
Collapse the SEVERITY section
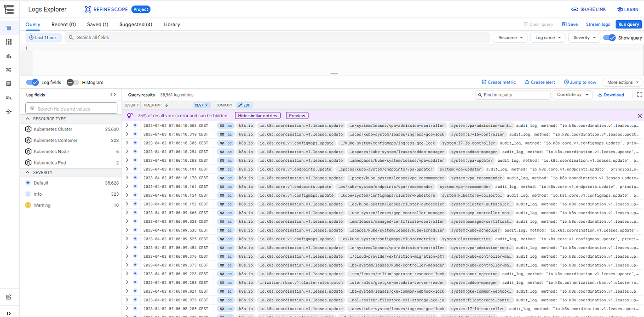[27, 172]
